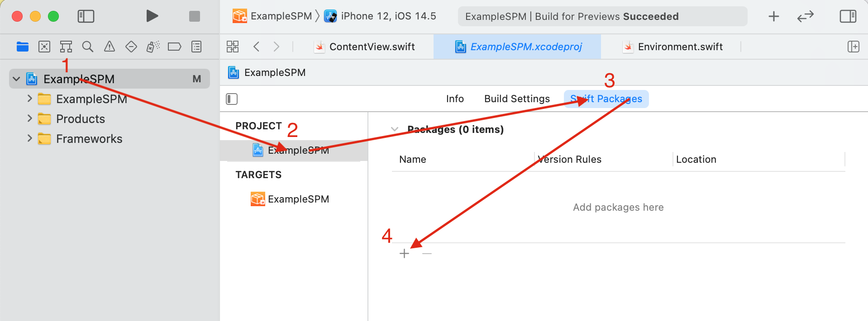Open the Test navigator diamond icon
This screenshot has width=868, height=321.
point(131,47)
